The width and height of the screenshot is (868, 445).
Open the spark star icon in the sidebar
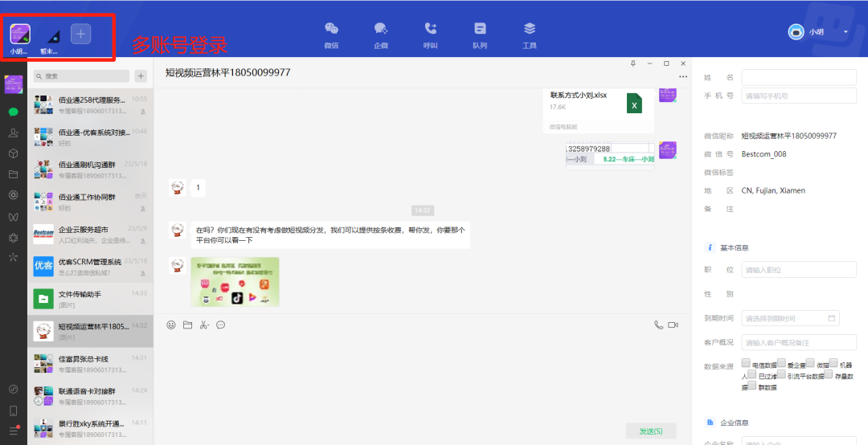(x=14, y=257)
